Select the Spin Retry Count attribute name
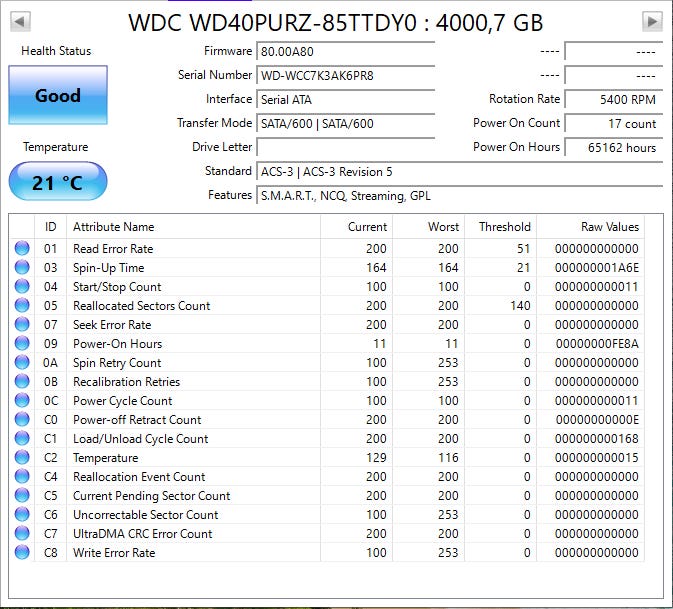The image size is (673, 609). [x=117, y=363]
